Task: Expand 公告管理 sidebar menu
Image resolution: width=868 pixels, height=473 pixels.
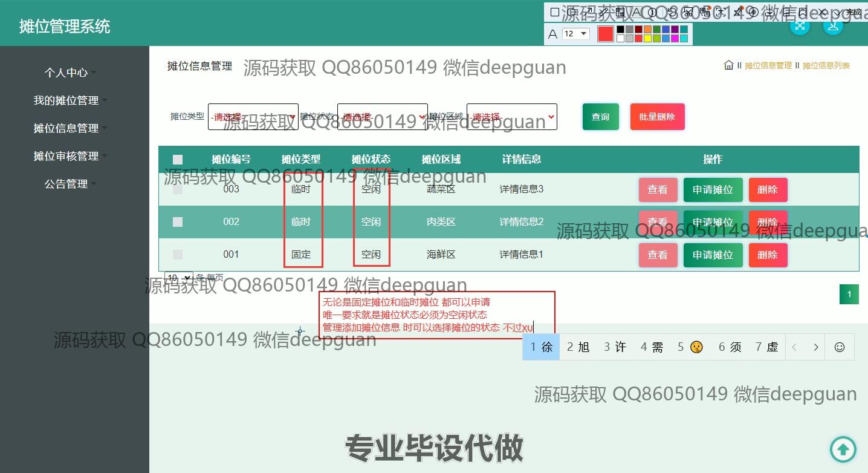Action: coord(66,184)
